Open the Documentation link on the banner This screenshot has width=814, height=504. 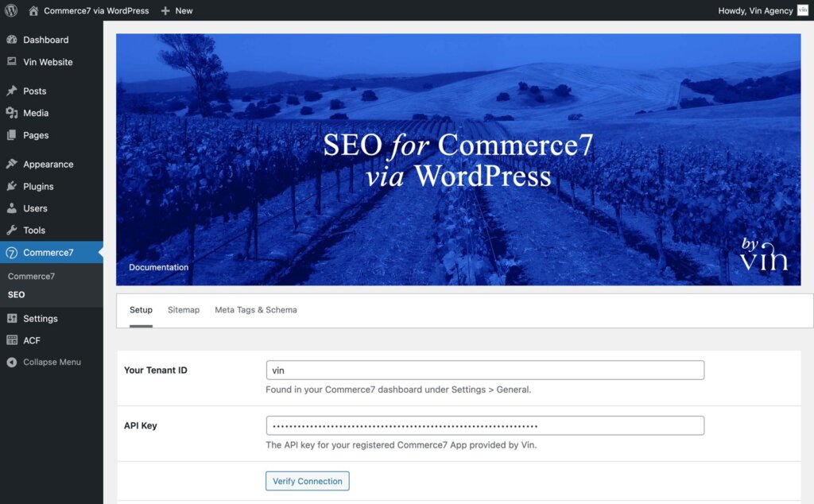tap(158, 267)
